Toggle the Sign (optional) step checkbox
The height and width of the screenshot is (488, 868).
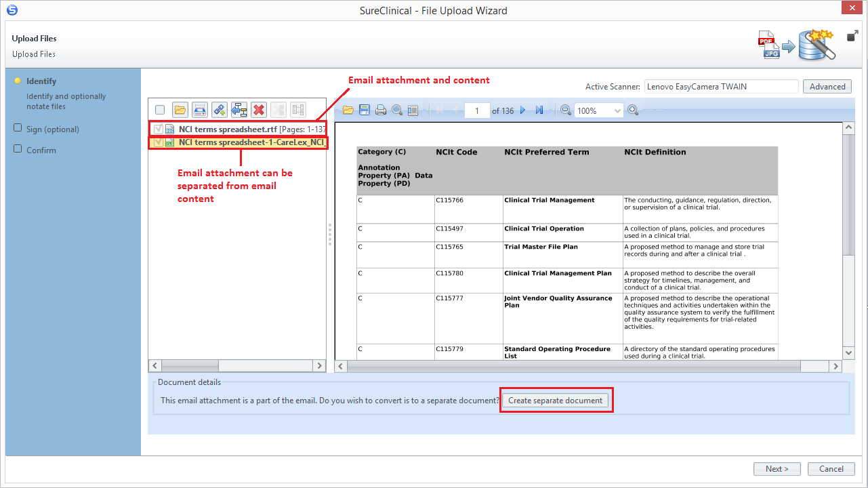[18, 129]
